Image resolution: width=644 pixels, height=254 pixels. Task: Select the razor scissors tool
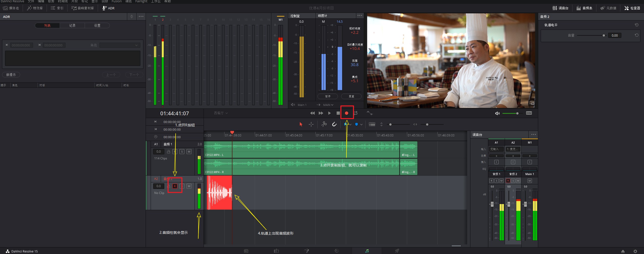[x=324, y=124]
